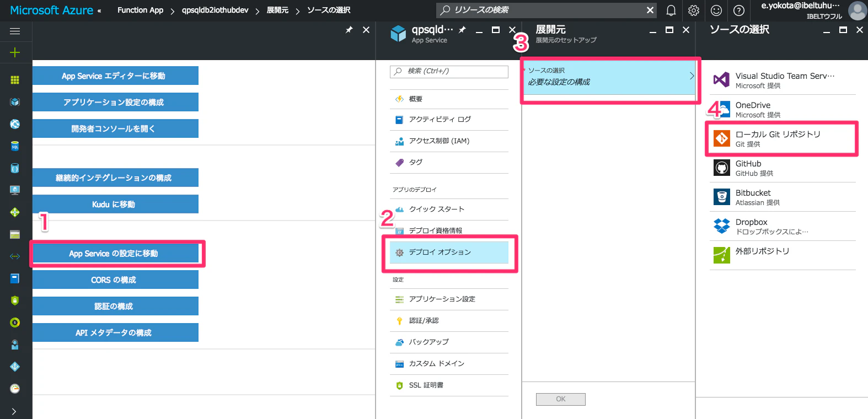Screen dimensions: 868x419
Task: Click the OK button in 展開元 blade
Action: tap(560, 399)
